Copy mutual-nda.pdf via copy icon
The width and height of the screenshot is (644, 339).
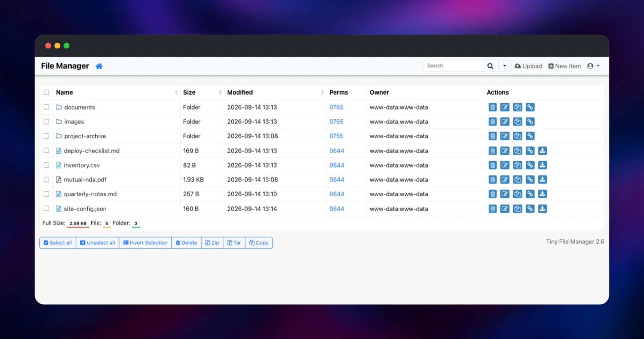point(518,180)
